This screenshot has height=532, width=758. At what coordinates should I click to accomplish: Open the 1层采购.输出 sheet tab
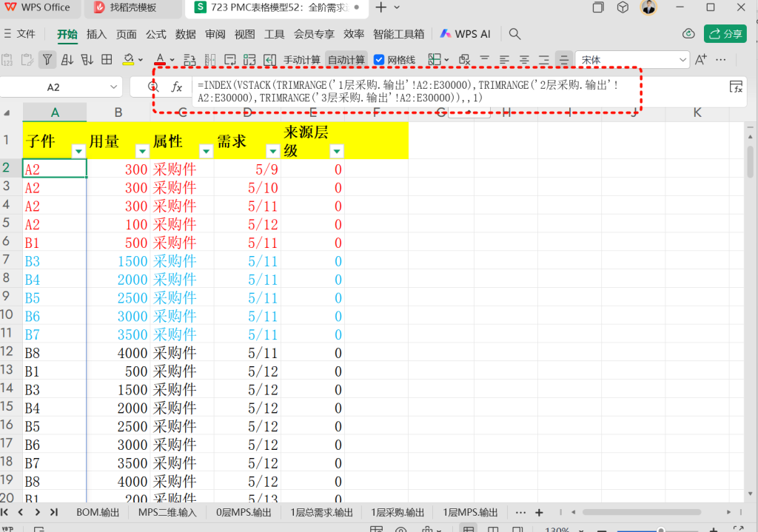pyautogui.click(x=398, y=512)
